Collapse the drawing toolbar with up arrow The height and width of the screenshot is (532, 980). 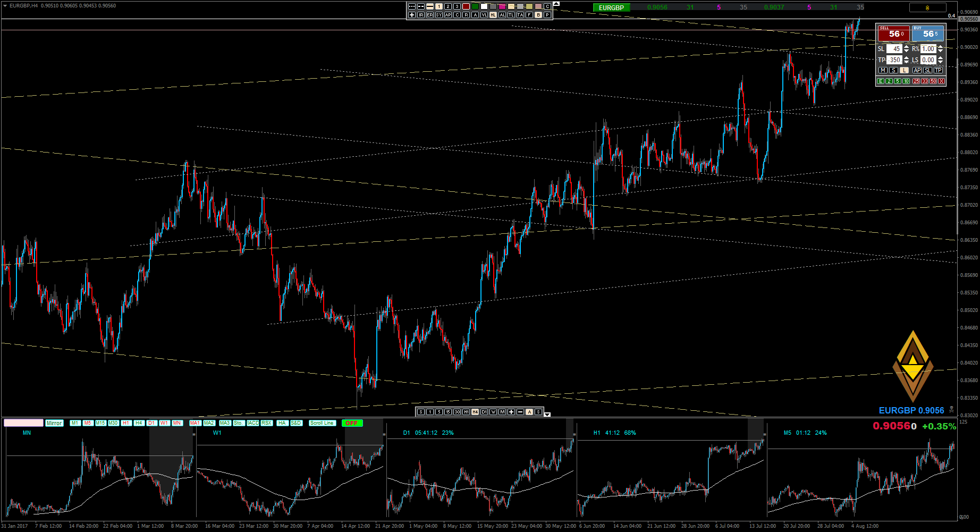pyautogui.click(x=556, y=4)
